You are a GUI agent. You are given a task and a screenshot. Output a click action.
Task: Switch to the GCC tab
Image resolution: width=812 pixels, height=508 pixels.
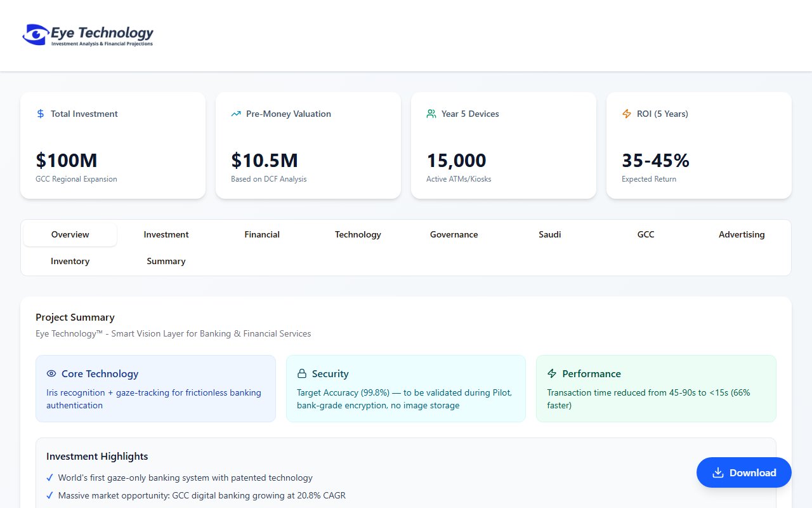click(x=645, y=234)
